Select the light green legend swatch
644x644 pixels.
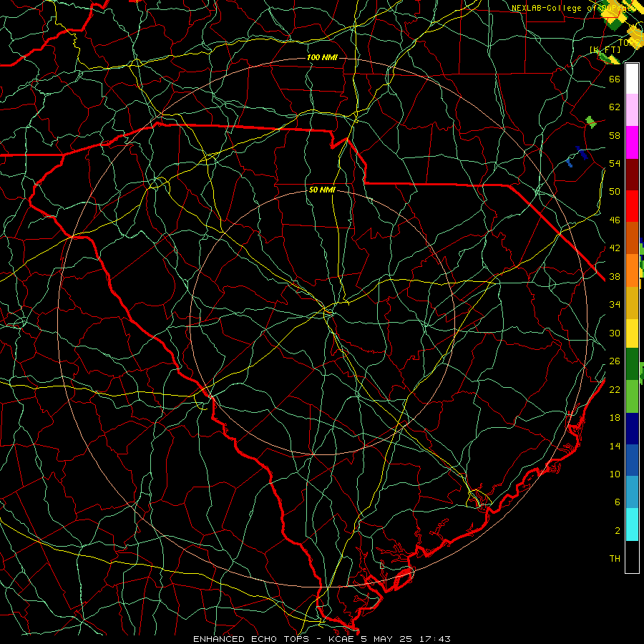tap(632, 396)
